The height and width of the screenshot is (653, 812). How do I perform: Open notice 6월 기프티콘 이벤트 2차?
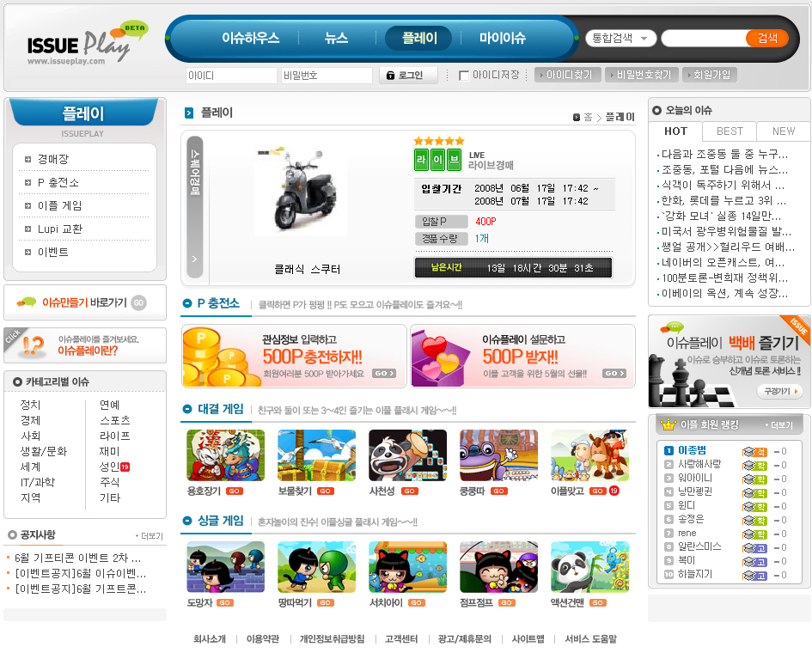77,558
